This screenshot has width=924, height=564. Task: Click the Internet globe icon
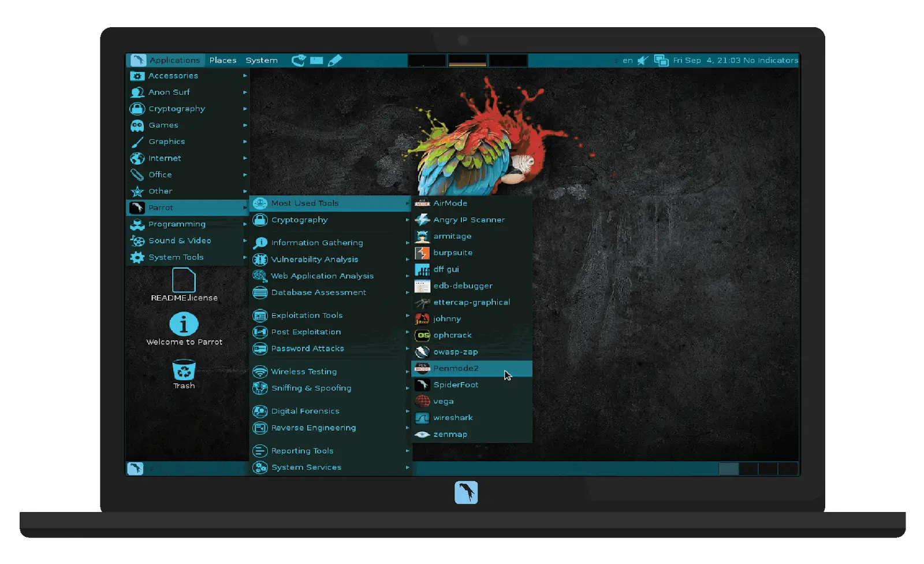137,158
